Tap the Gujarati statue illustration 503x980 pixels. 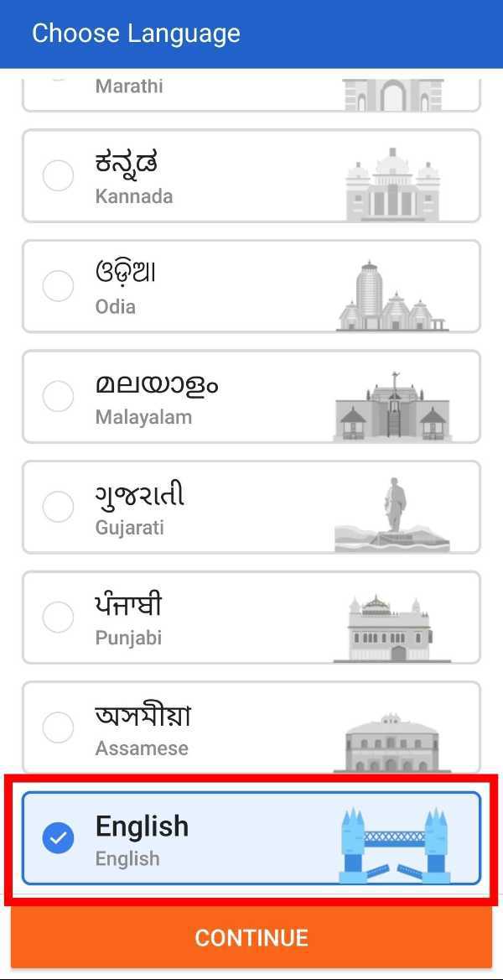click(x=392, y=515)
